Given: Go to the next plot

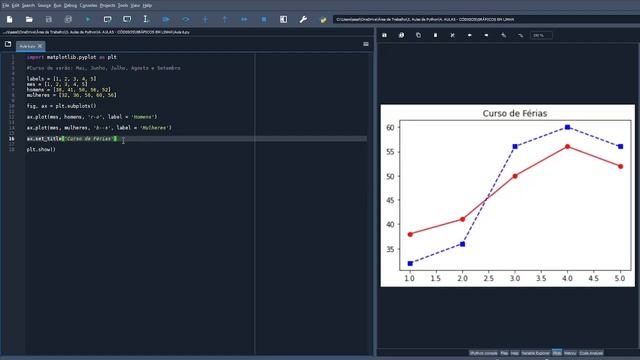Looking at the screenshot, I should coord(486,35).
